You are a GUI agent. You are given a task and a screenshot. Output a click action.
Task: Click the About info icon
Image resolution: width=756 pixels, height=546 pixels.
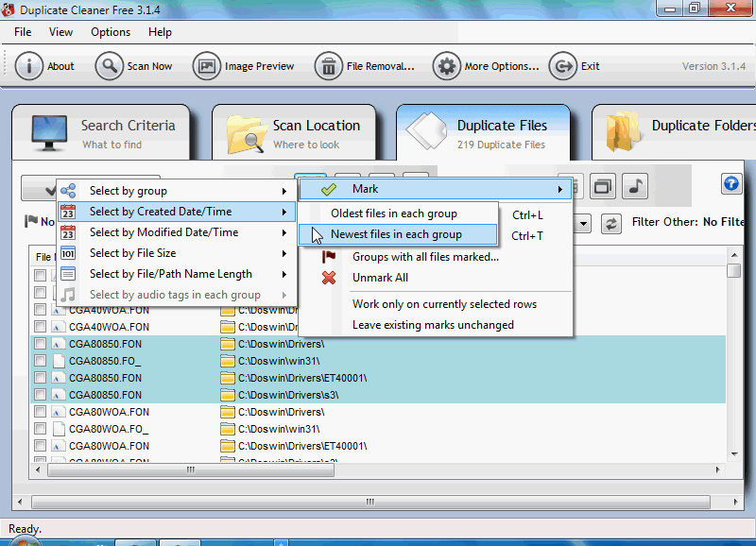pyautogui.click(x=29, y=66)
